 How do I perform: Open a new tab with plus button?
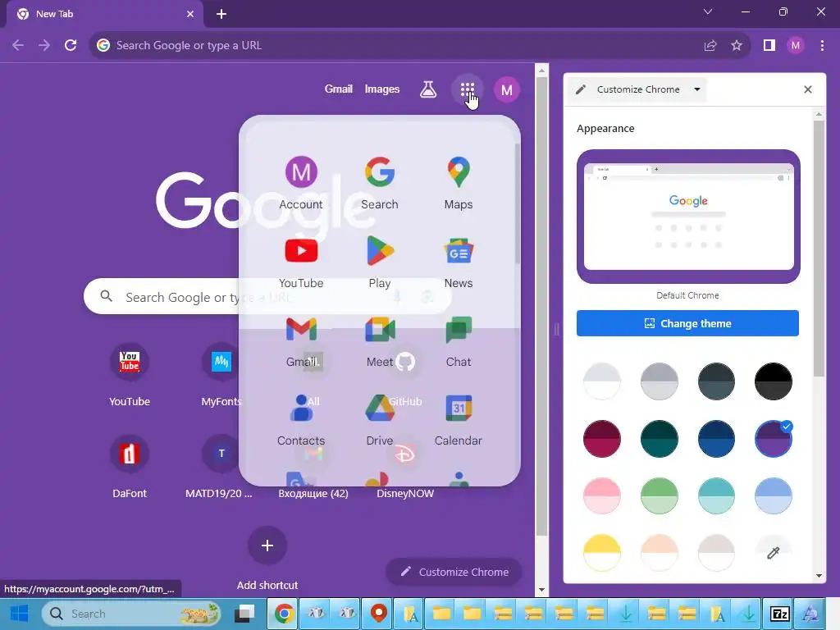click(x=221, y=14)
